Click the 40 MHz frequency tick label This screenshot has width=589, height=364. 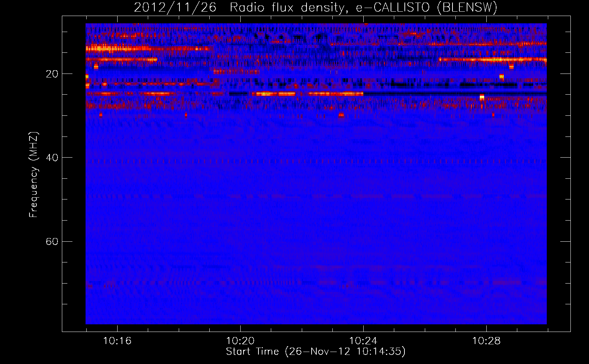pos(52,158)
